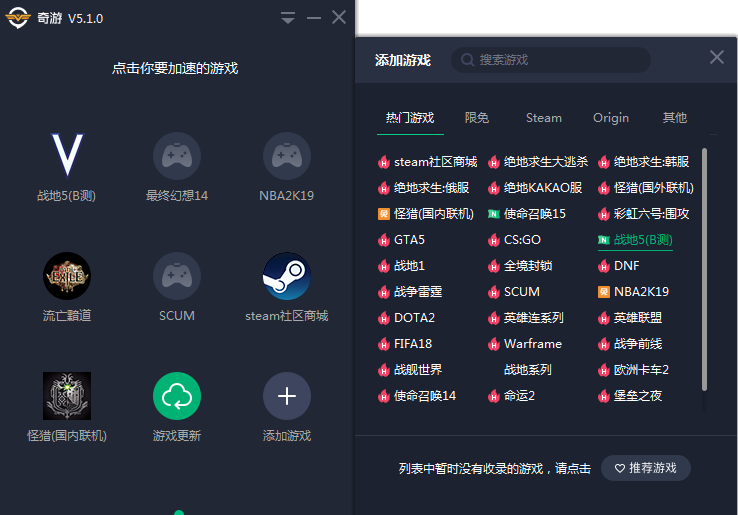The width and height of the screenshot is (738, 515).
Task: Click the flame icon beside 命运2
Action: pyautogui.click(x=494, y=396)
